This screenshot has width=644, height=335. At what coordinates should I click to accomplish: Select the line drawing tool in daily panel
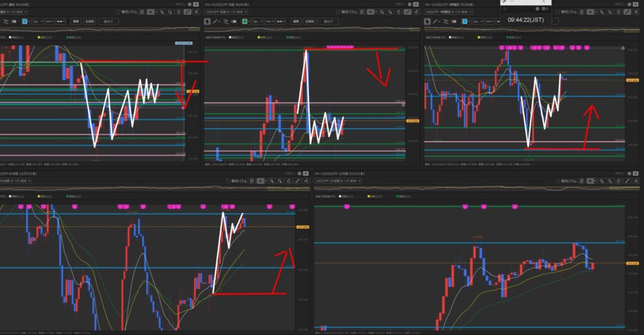point(215,21)
